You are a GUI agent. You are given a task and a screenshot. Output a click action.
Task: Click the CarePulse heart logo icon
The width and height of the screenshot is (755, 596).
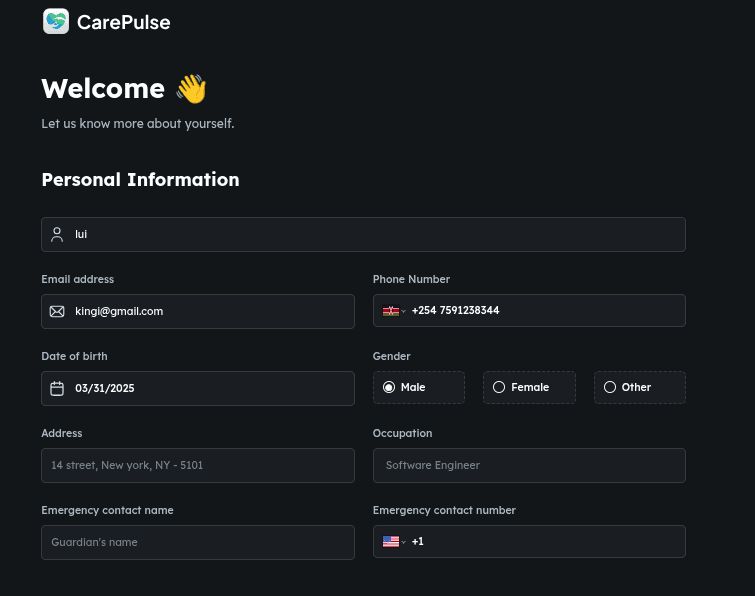pos(56,21)
